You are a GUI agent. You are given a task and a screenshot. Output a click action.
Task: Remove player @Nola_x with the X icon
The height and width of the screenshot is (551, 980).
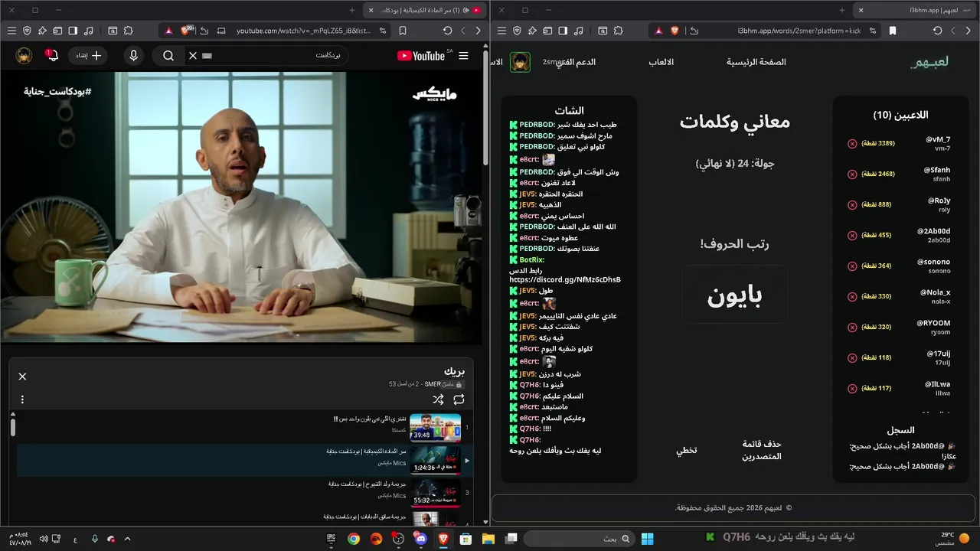tap(852, 296)
